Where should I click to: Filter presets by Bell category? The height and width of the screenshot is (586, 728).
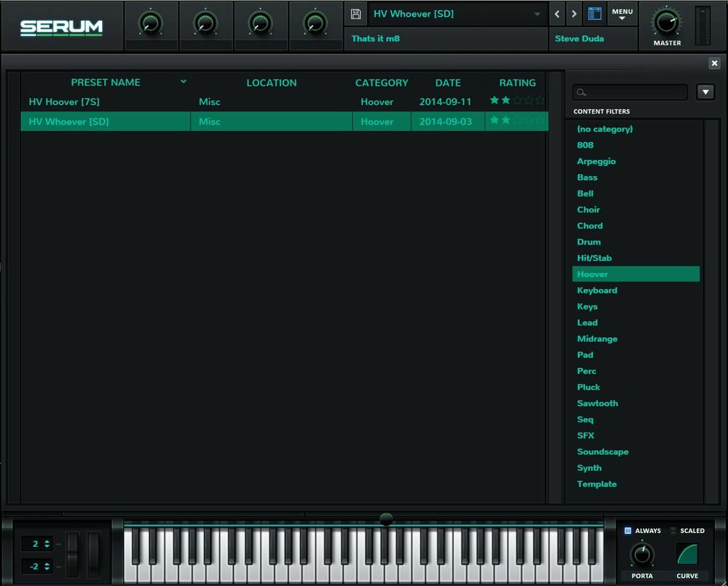(x=585, y=193)
